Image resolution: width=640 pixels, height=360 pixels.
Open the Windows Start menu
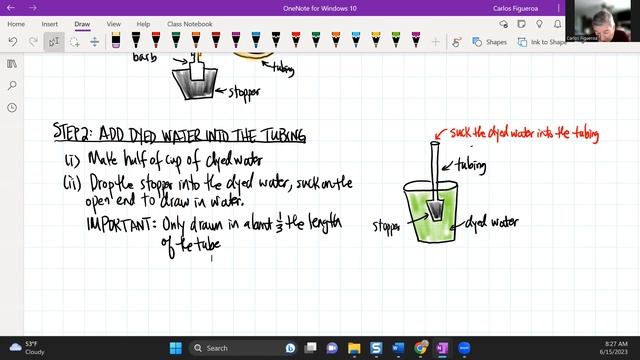pos(176,348)
